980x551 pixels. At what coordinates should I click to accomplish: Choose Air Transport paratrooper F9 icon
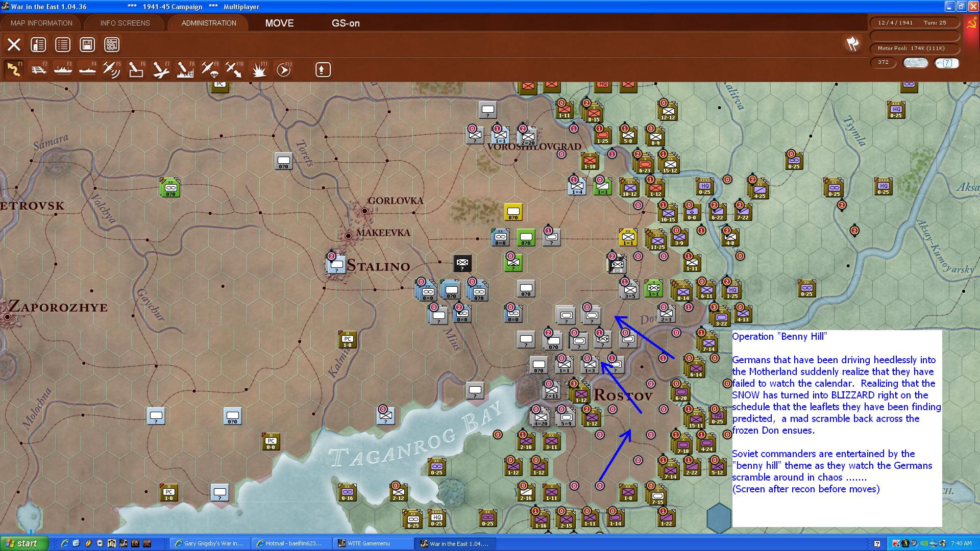click(x=209, y=69)
